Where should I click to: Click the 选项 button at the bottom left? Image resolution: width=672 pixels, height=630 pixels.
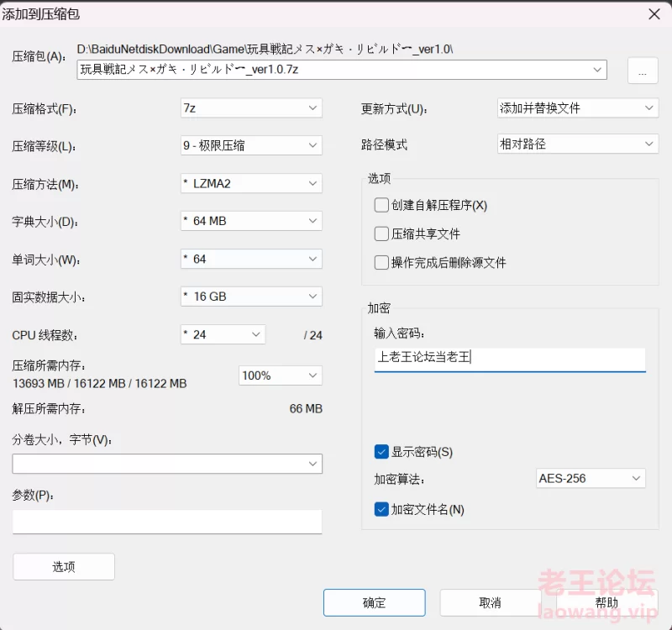coord(64,566)
